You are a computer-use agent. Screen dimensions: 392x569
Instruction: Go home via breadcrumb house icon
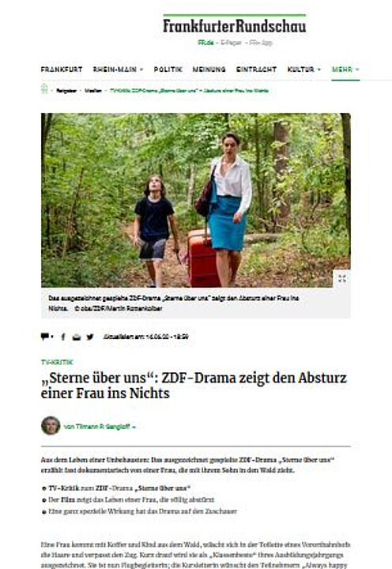tap(44, 89)
